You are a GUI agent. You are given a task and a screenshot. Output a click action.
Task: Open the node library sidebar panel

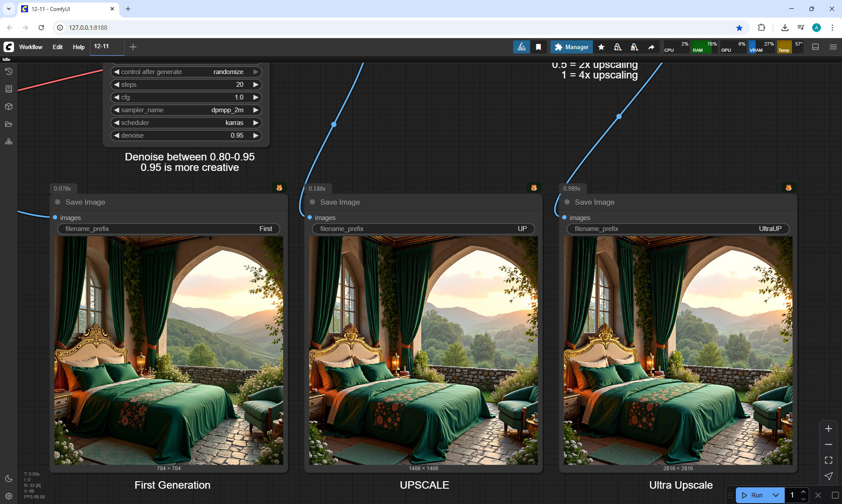tap(9, 89)
